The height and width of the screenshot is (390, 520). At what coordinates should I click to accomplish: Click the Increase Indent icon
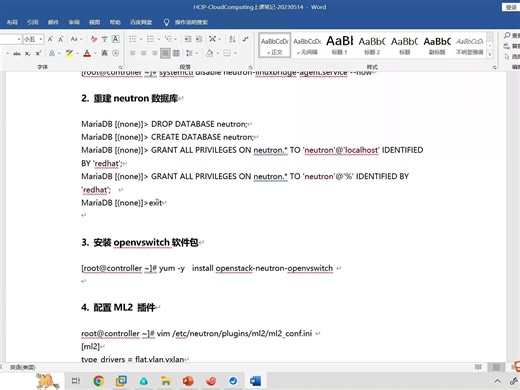pos(199,39)
